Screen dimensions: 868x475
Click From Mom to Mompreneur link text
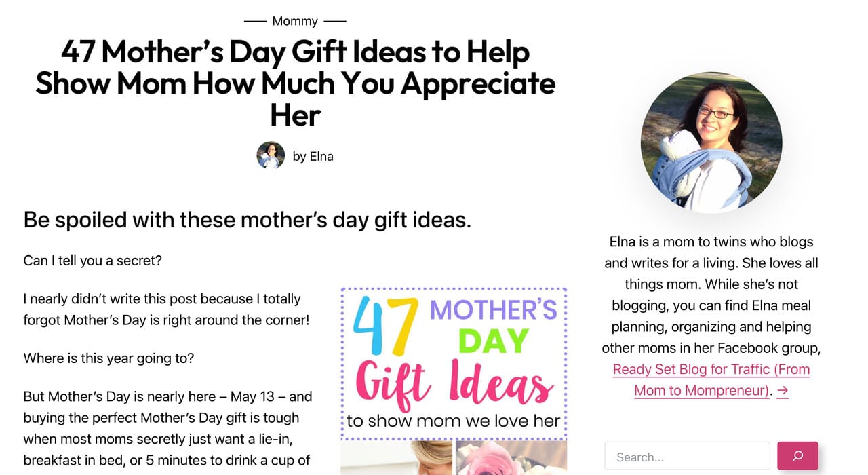click(x=701, y=391)
